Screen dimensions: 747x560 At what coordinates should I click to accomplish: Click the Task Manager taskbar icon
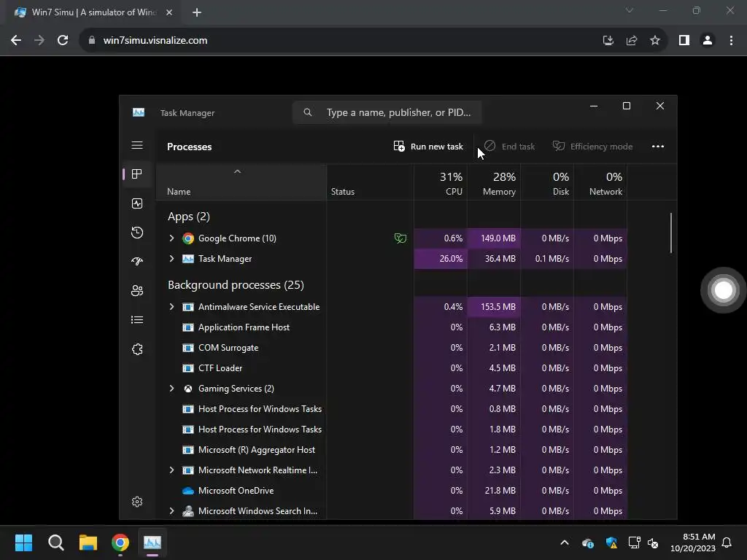tap(152, 542)
